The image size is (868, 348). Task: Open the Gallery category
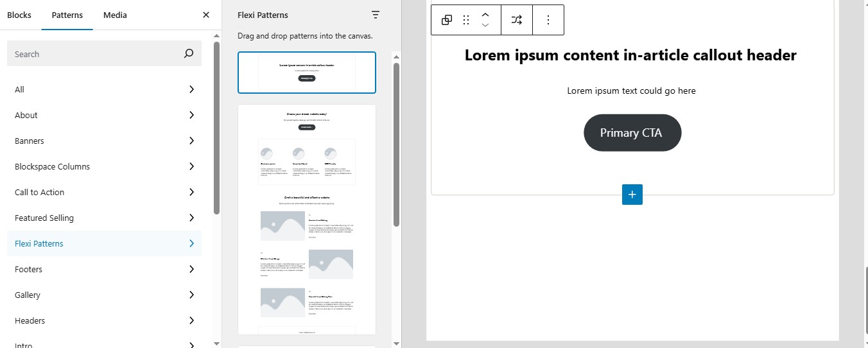coord(104,295)
